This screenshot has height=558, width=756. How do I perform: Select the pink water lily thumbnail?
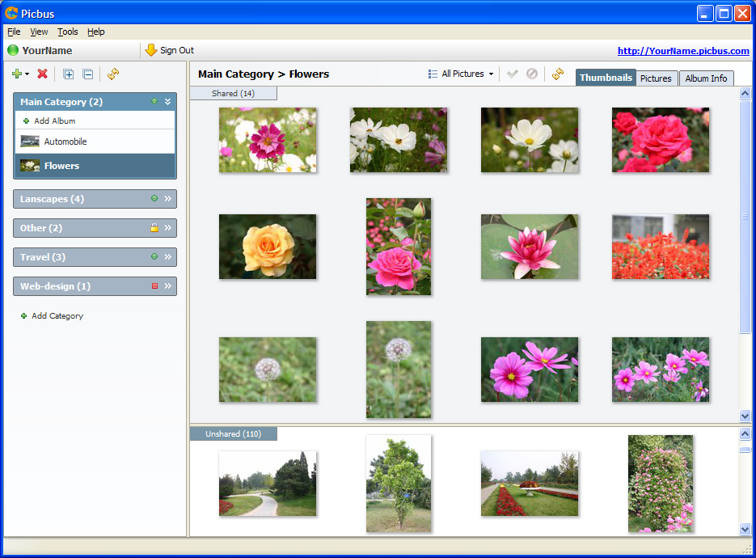pyautogui.click(x=530, y=247)
